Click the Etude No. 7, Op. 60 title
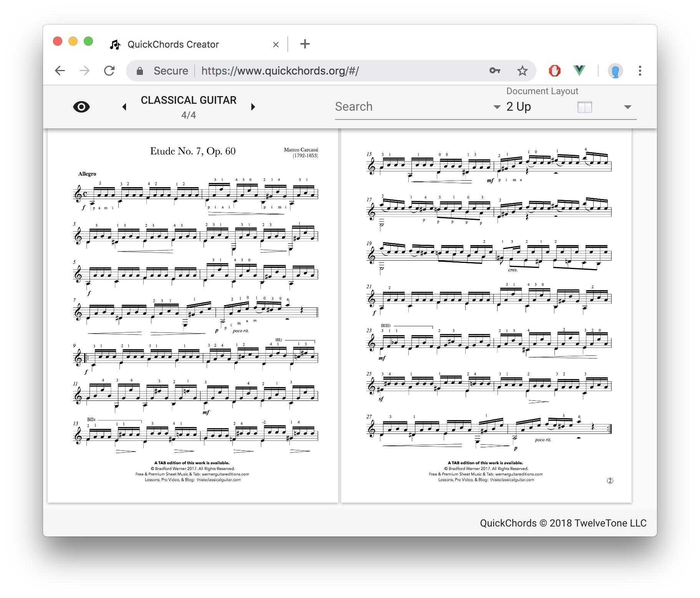This screenshot has height=598, width=700. tap(192, 151)
